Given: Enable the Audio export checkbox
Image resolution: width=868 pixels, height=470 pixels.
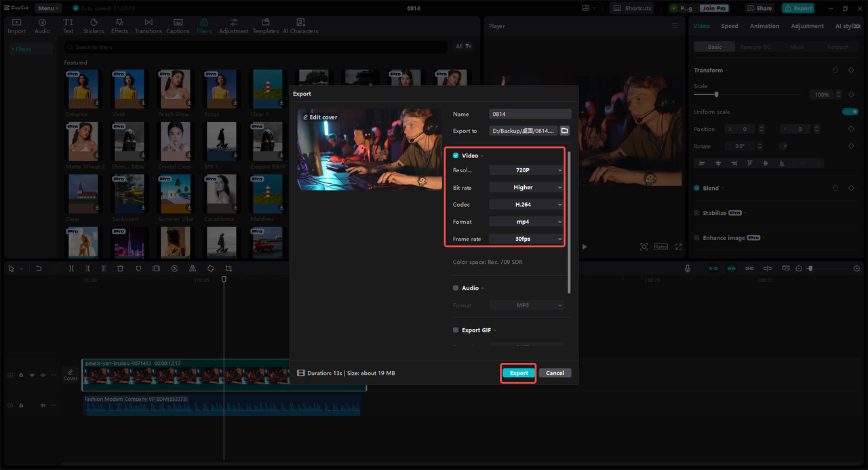Looking at the screenshot, I should pyautogui.click(x=456, y=288).
